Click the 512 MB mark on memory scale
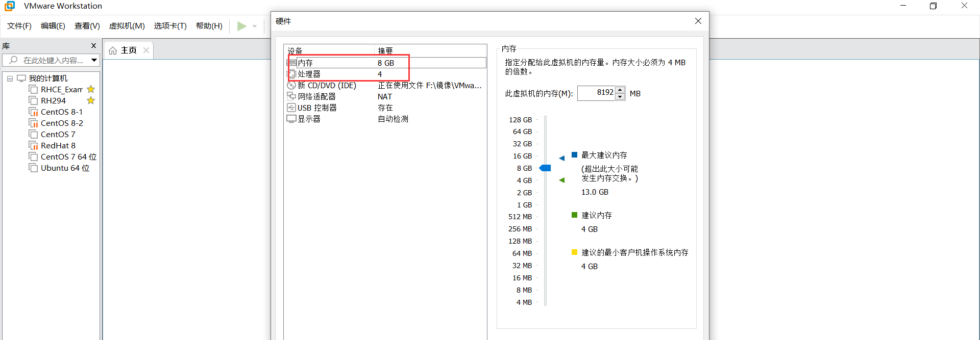This screenshot has width=980, height=340. (x=520, y=217)
